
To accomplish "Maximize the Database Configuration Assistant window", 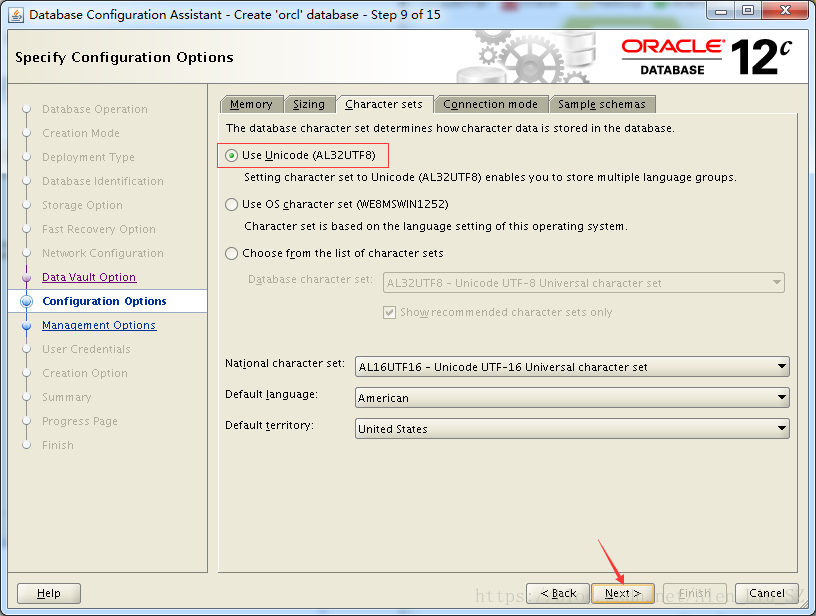I will point(748,11).
